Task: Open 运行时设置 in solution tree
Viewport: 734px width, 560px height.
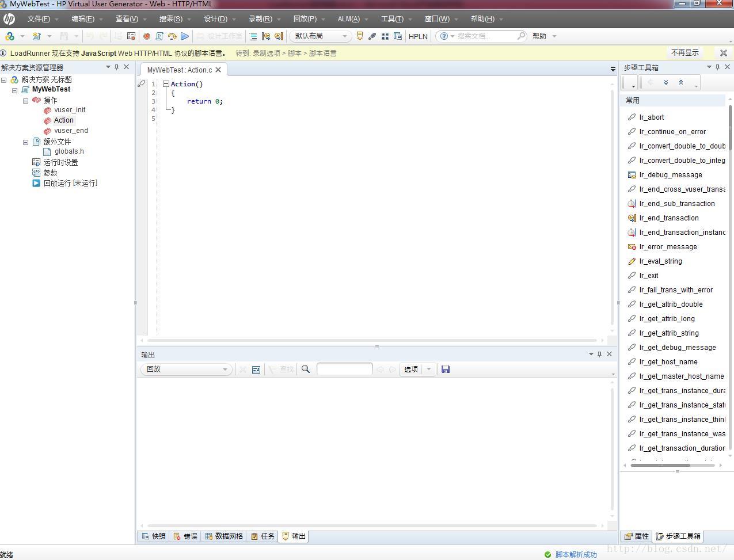Action: pos(60,162)
